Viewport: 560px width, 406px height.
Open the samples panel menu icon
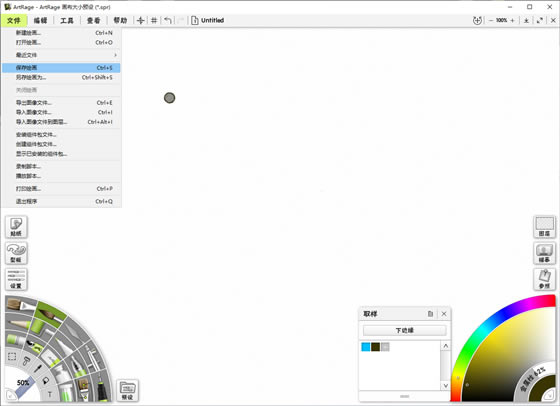(430, 314)
